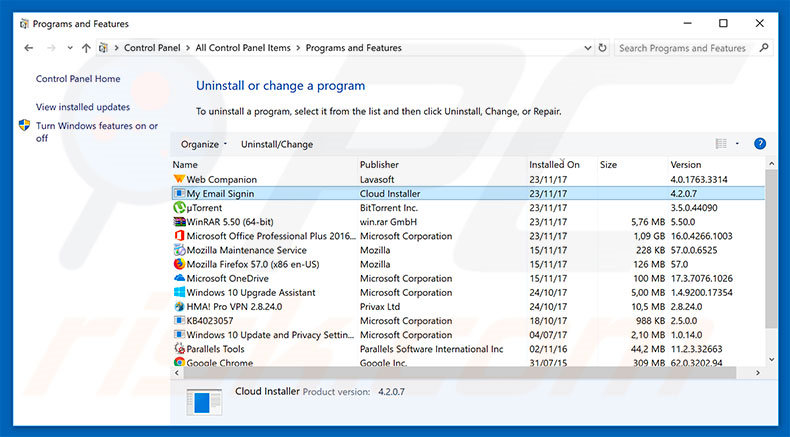790x437 pixels.
Task: Go up one folder level arrow
Action: point(86,48)
